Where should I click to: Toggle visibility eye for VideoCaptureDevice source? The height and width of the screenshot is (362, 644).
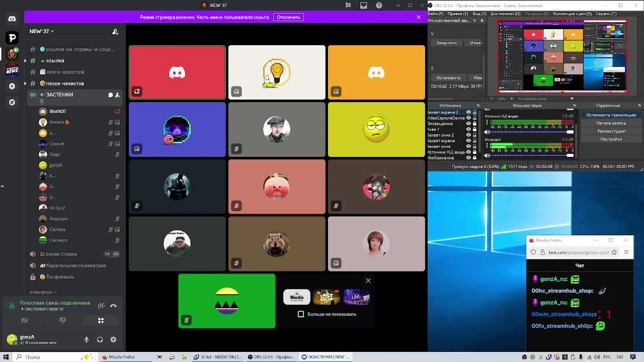tap(468, 118)
